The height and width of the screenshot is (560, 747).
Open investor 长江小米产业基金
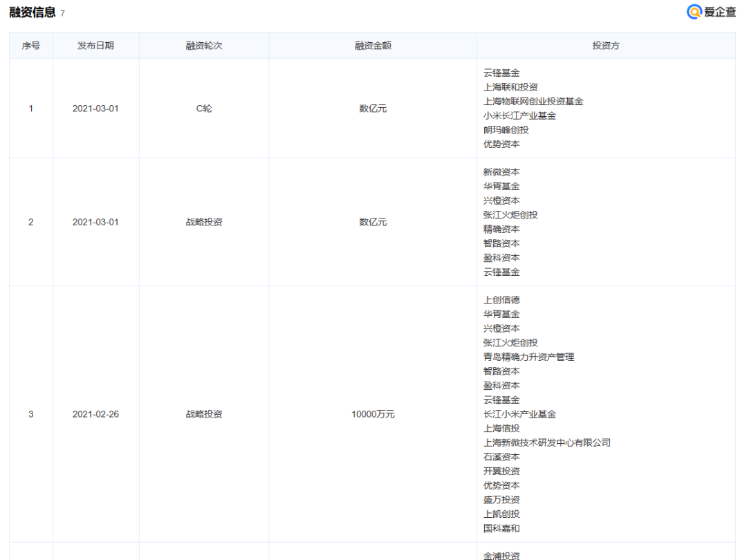[519, 414]
